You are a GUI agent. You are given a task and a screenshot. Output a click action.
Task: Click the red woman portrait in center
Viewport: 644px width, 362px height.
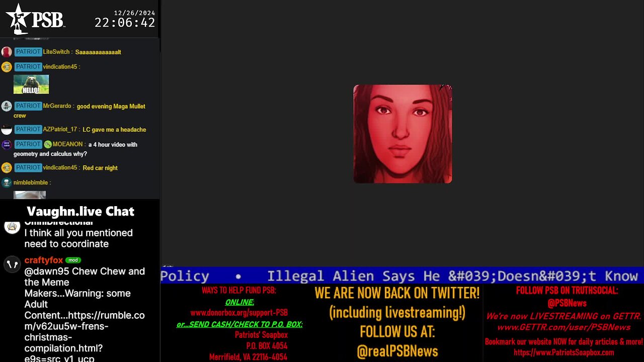tap(403, 134)
